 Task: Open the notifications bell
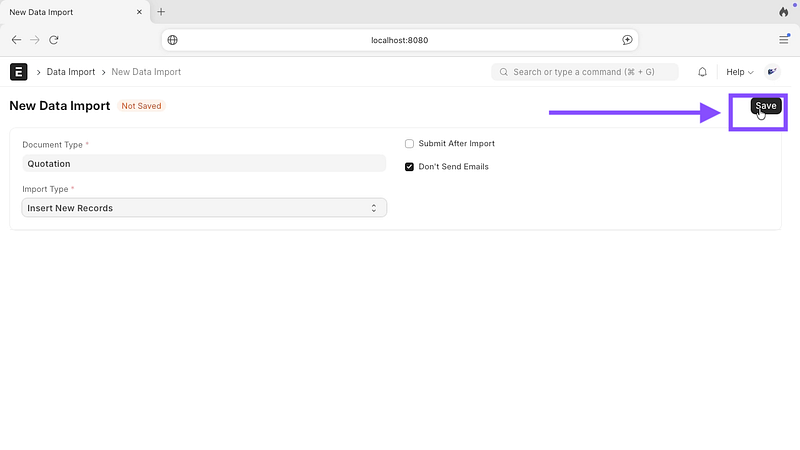click(702, 72)
